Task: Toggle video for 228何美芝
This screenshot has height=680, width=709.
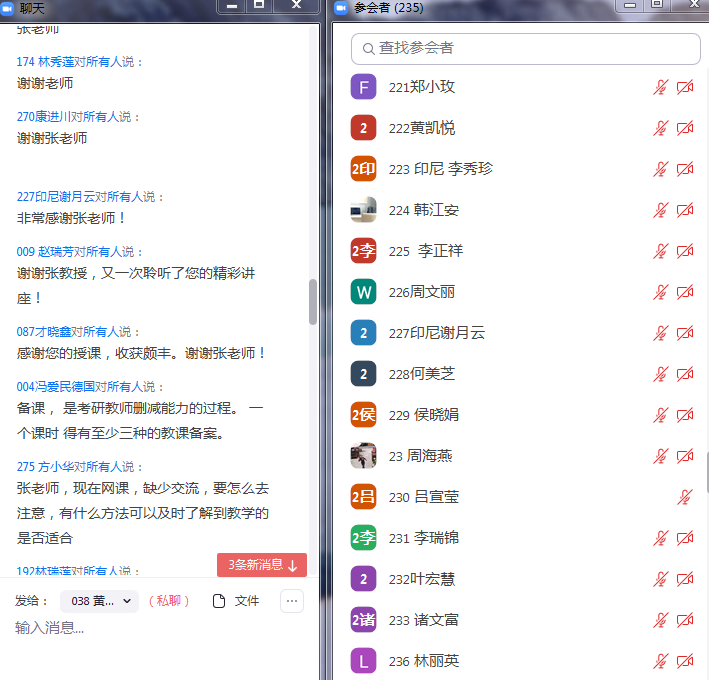Action: tap(685, 374)
